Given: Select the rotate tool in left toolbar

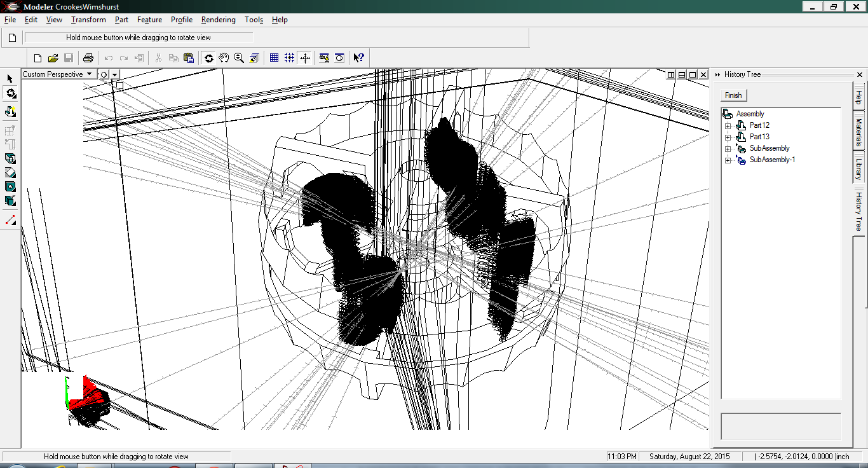Looking at the screenshot, I should click(x=10, y=94).
